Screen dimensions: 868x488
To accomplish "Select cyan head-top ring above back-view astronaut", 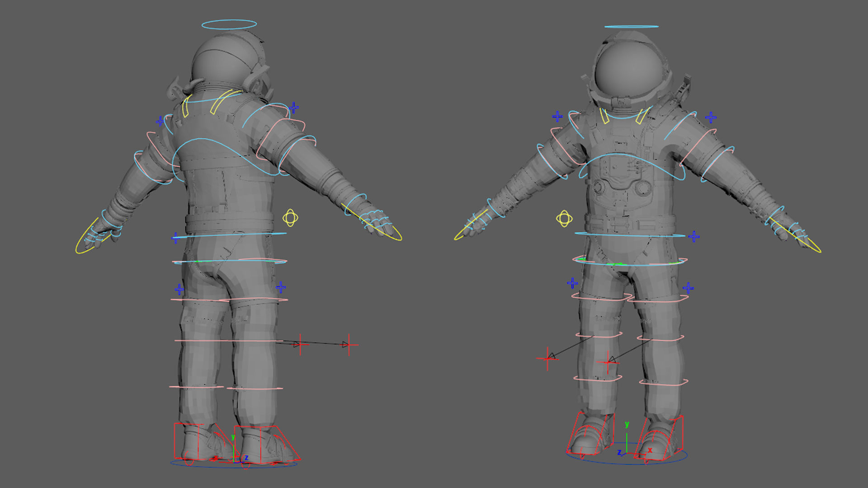I will 229,24.
